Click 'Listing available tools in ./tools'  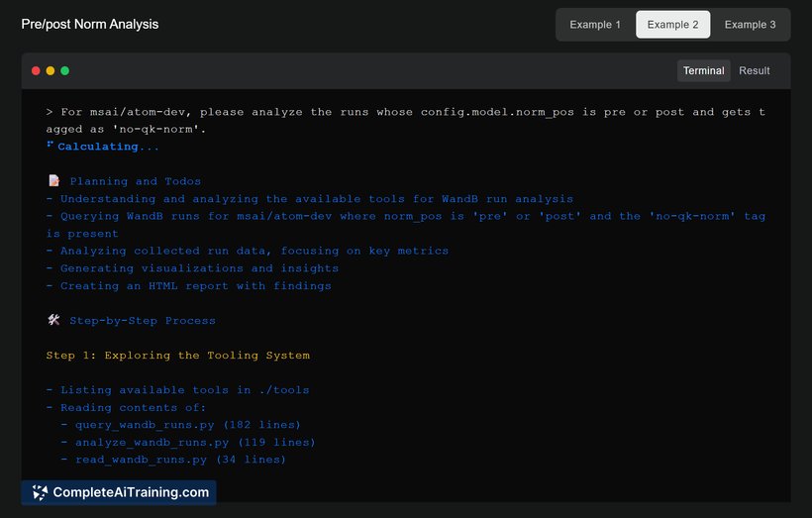(x=177, y=390)
